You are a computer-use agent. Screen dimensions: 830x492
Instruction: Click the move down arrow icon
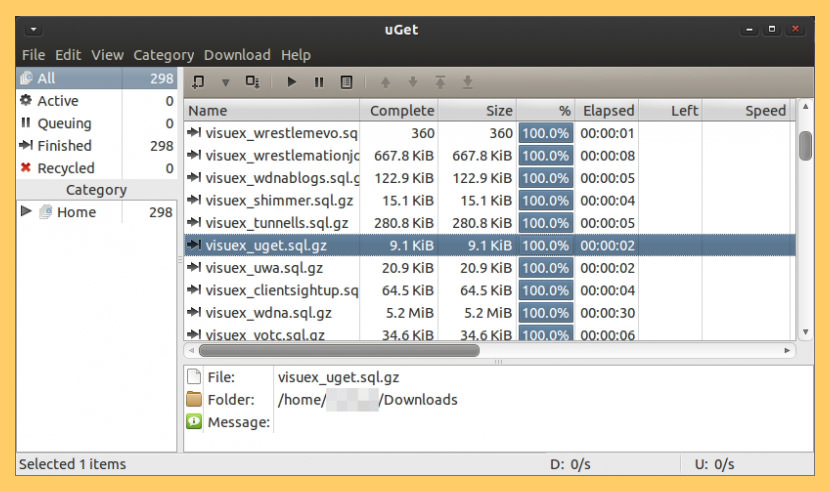[x=413, y=82]
